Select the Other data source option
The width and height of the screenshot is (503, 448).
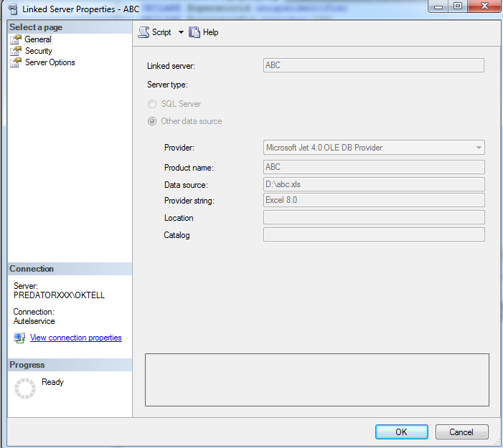pyautogui.click(x=152, y=121)
